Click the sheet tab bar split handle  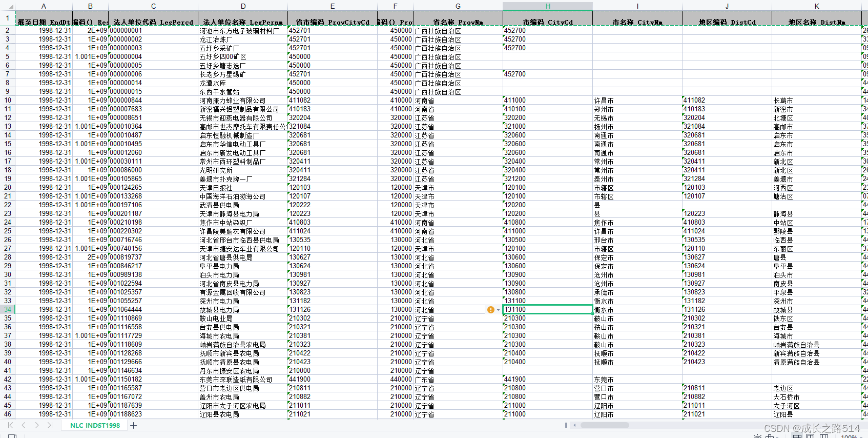[566, 425]
